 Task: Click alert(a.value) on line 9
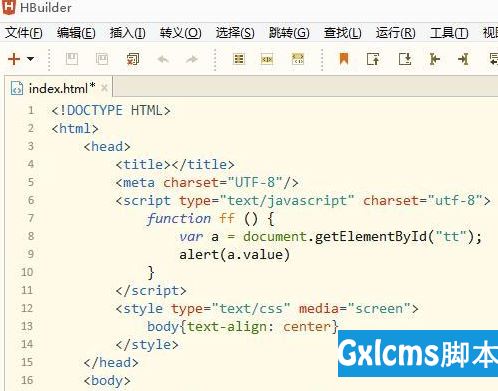(x=235, y=255)
